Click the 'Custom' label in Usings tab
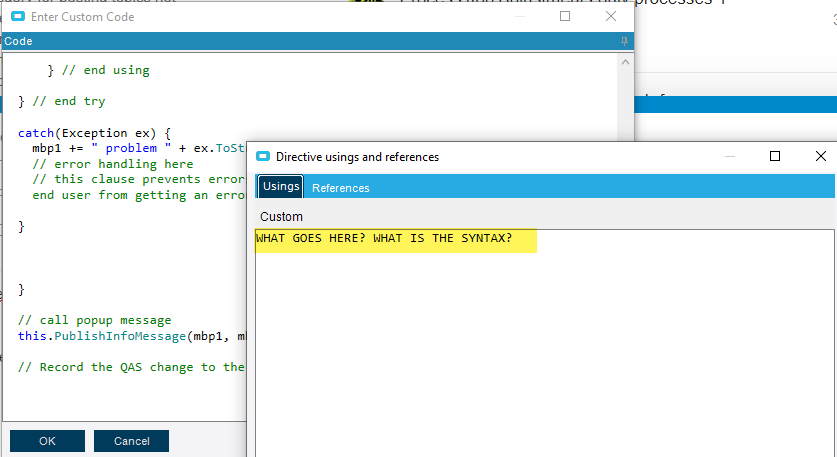The image size is (837, 457). click(x=281, y=216)
